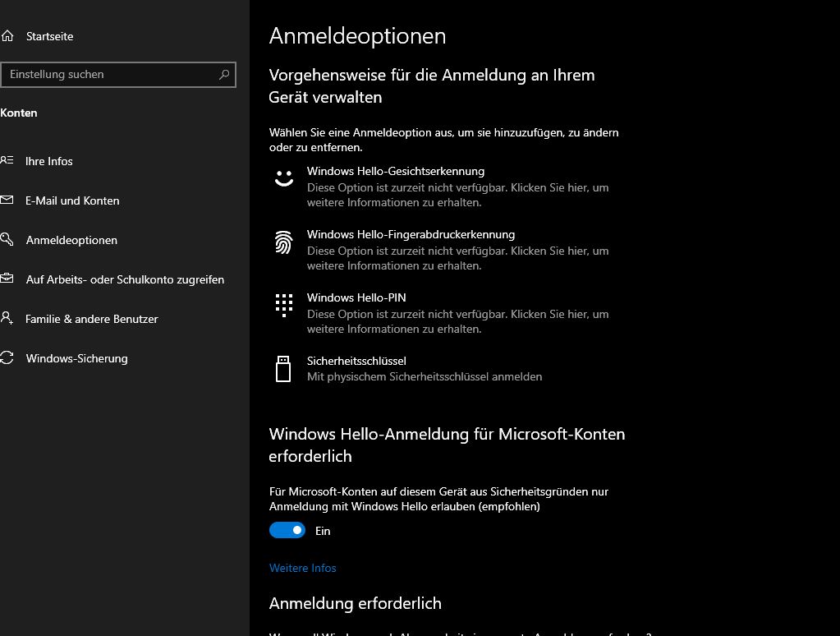
Task: Click the Startseite home icon
Action: pyautogui.click(x=7, y=36)
